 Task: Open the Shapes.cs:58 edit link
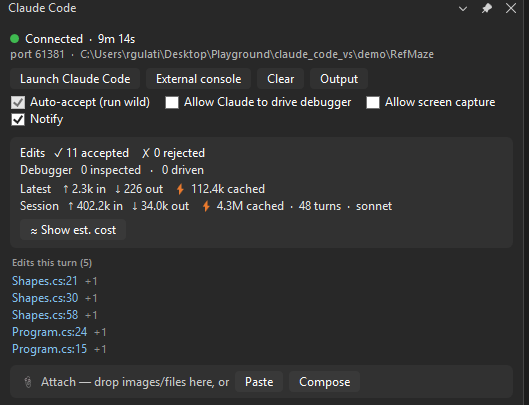click(x=45, y=315)
